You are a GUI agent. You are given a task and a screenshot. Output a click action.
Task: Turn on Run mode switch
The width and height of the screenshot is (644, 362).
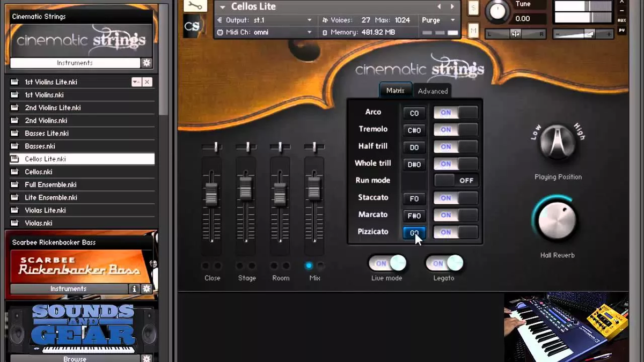(x=456, y=180)
